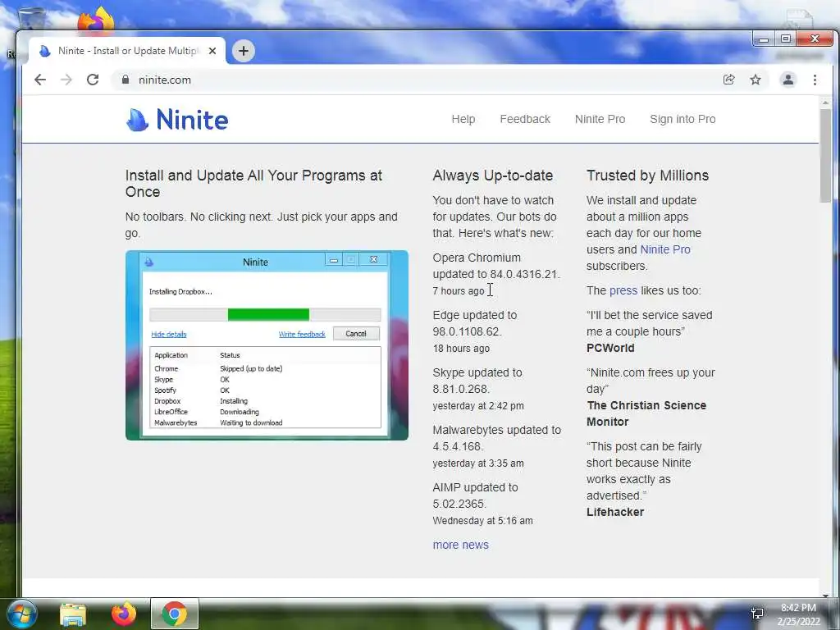Image resolution: width=840 pixels, height=630 pixels.
Task: Click the Lifehacker source name
Action: (x=615, y=512)
